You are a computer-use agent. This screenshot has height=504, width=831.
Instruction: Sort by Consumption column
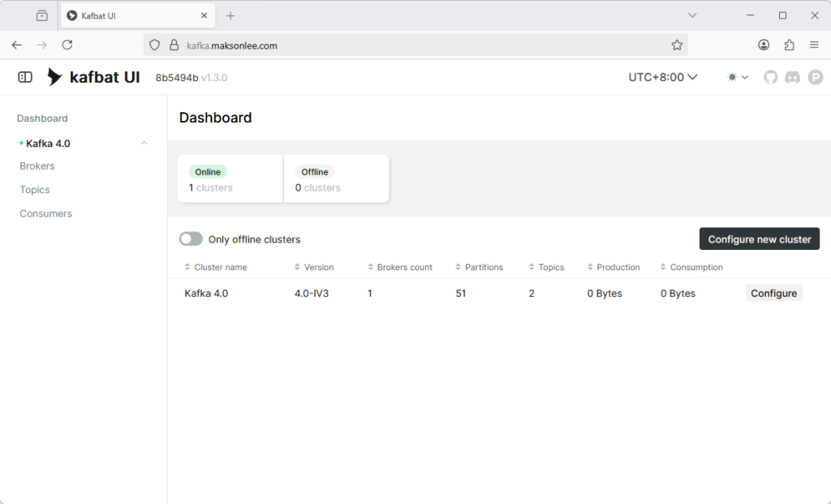691,267
